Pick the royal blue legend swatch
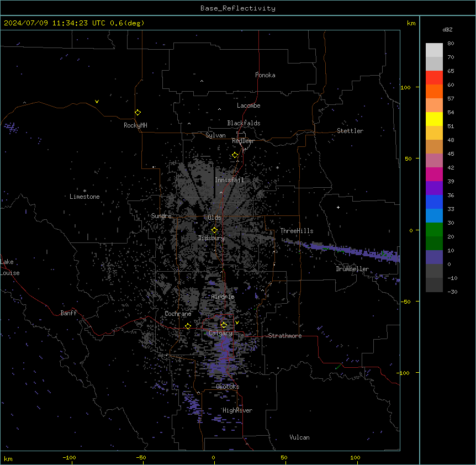 (x=434, y=202)
